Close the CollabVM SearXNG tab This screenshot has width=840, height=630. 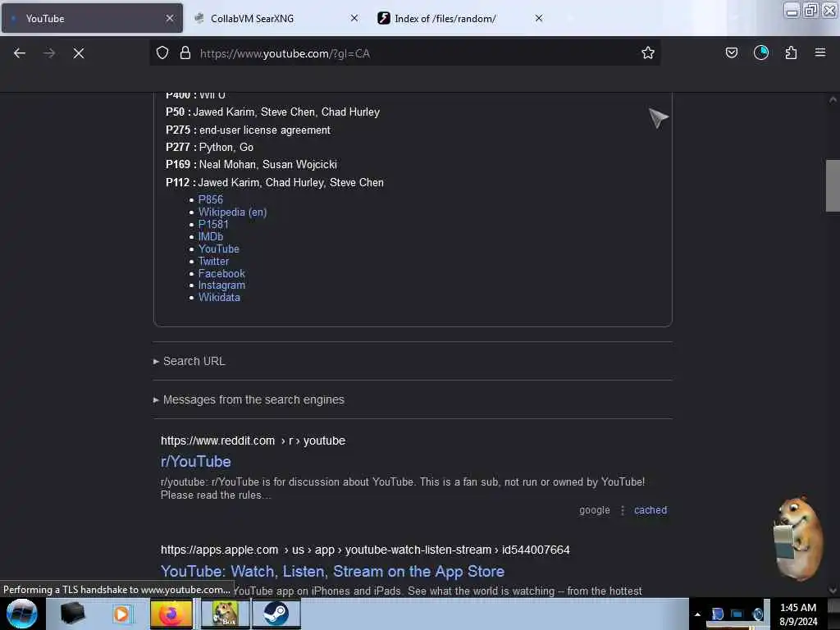[354, 18]
